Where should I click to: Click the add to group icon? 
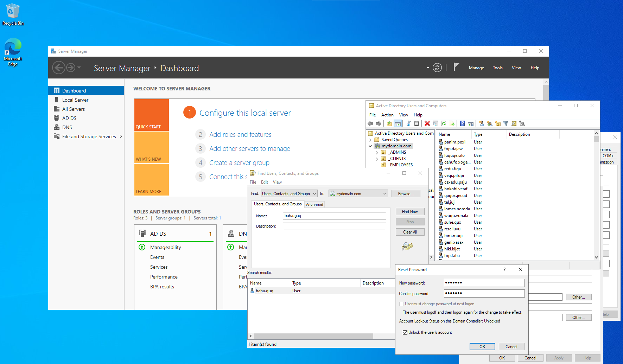coord(522,123)
